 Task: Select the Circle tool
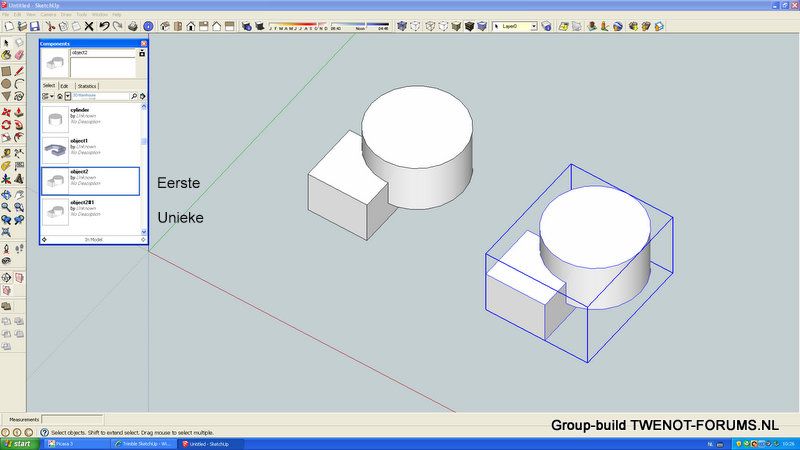[6, 83]
